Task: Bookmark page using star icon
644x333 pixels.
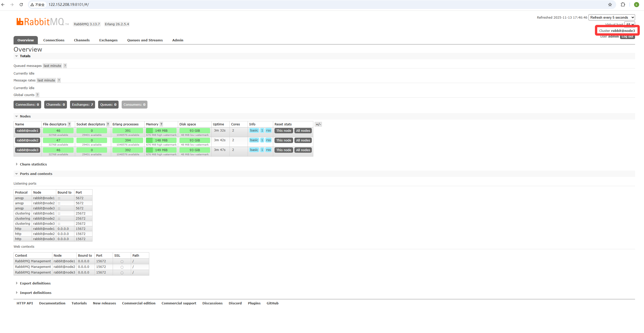Action: pyautogui.click(x=610, y=5)
